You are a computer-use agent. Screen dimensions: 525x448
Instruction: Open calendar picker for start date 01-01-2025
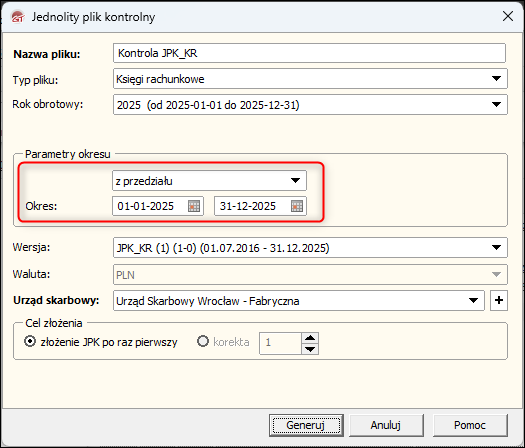pos(194,206)
